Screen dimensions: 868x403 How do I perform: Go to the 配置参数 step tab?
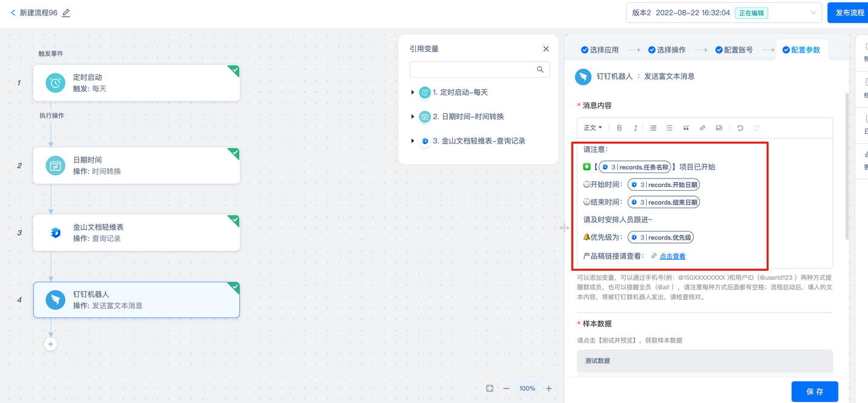801,50
